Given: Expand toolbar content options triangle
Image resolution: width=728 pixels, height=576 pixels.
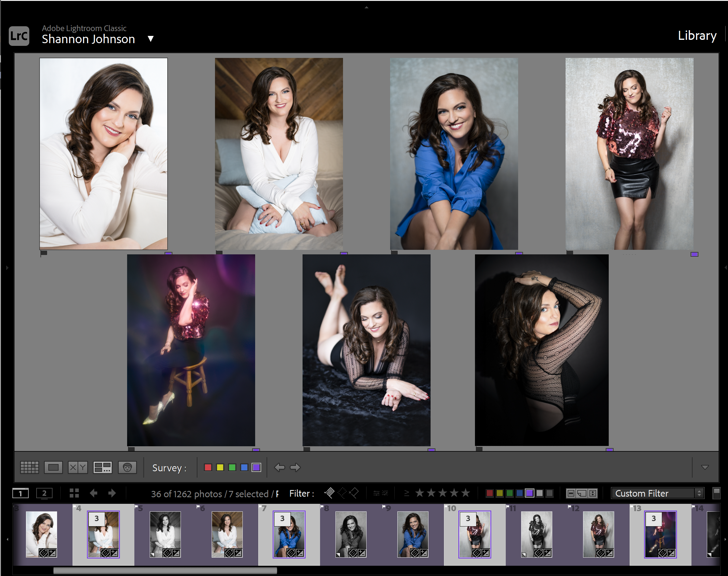Looking at the screenshot, I should pyautogui.click(x=705, y=467).
